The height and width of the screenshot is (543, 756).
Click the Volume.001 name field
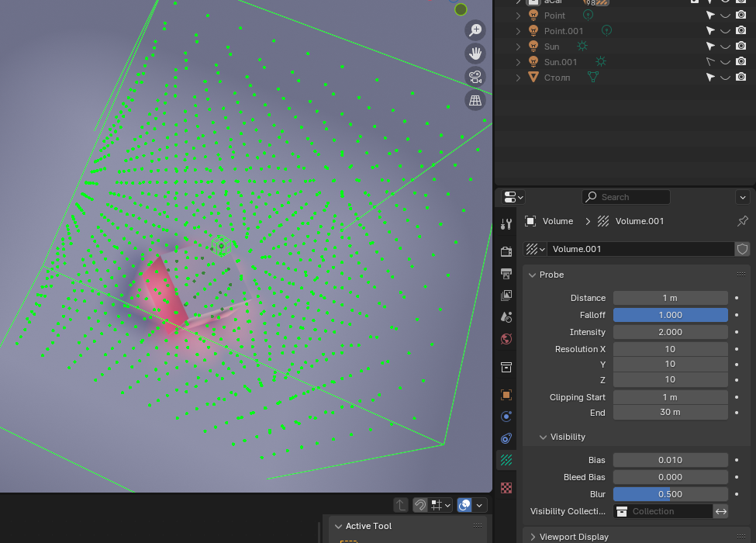640,249
